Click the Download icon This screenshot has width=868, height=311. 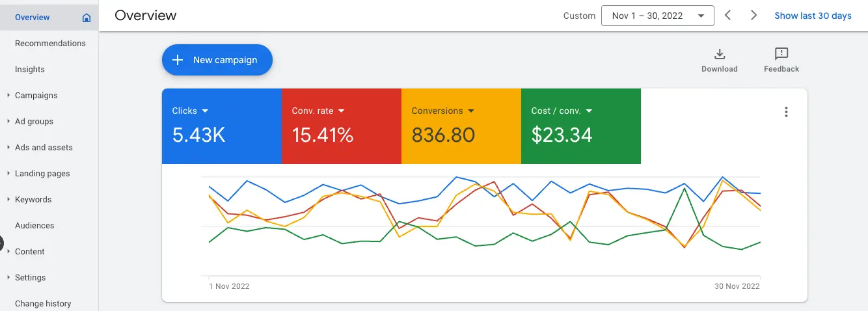pos(719,54)
